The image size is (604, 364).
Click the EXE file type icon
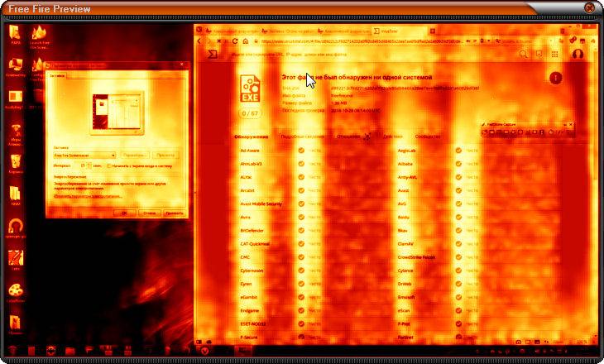250,89
